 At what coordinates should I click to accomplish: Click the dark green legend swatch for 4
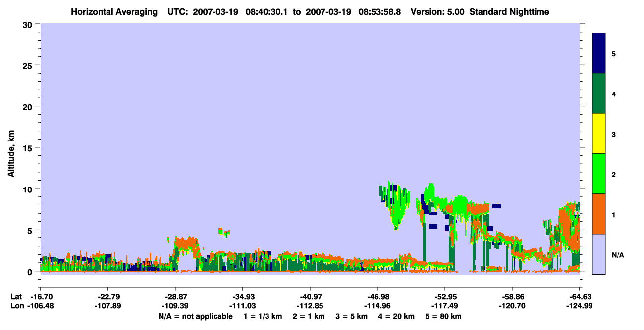pyautogui.click(x=599, y=94)
